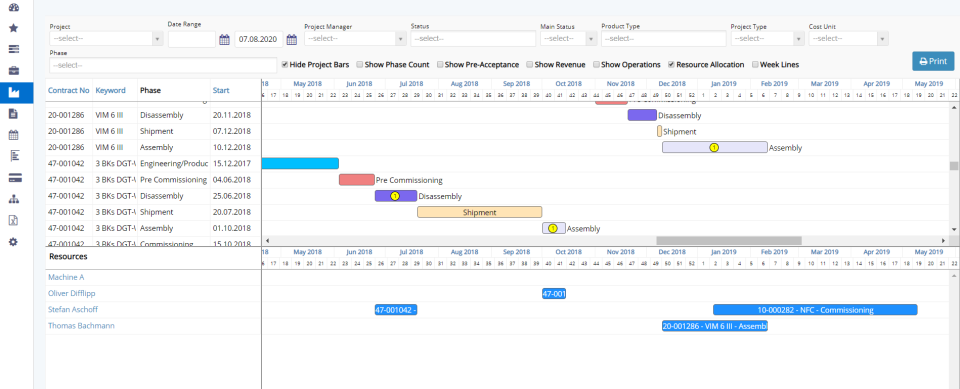The width and height of the screenshot is (960, 389).
Task: Open the Phase select field
Action: pyautogui.click(x=163, y=65)
